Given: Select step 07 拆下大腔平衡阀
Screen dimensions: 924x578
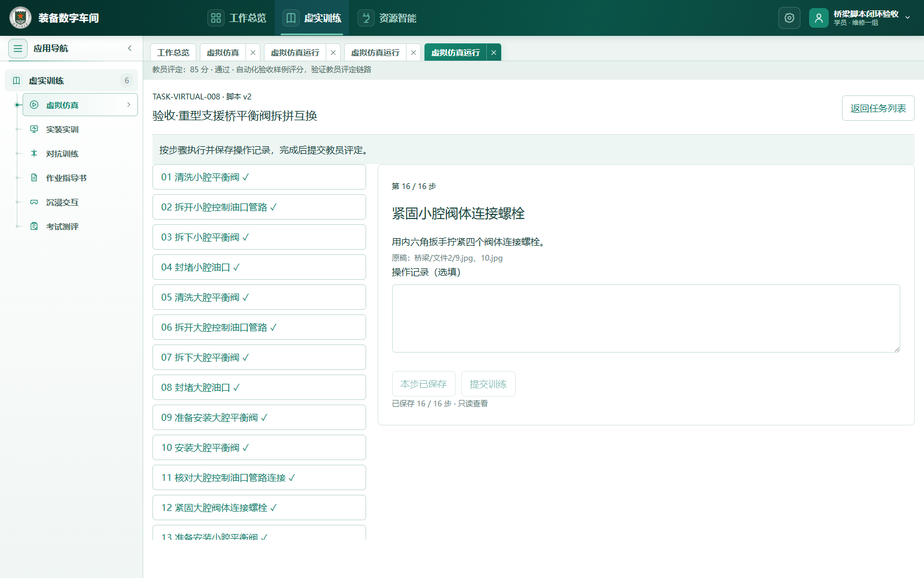Looking at the screenshot, I should 259,357.
